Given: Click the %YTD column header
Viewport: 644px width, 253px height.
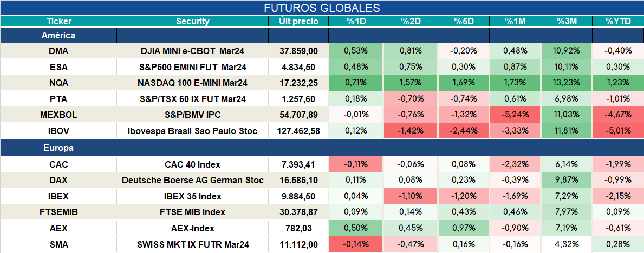Looking at the screenshot, I should pos(618,22).
